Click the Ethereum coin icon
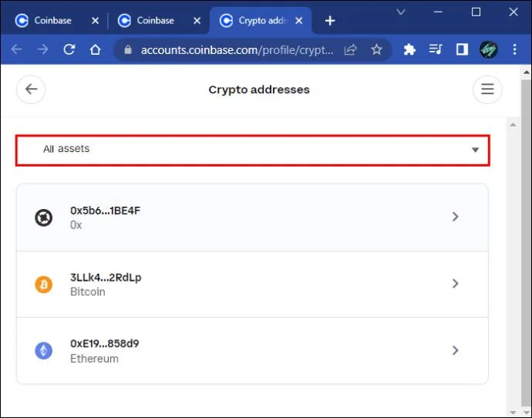Image resolution: width=532 pixels, height=418 pixels. 44,350
